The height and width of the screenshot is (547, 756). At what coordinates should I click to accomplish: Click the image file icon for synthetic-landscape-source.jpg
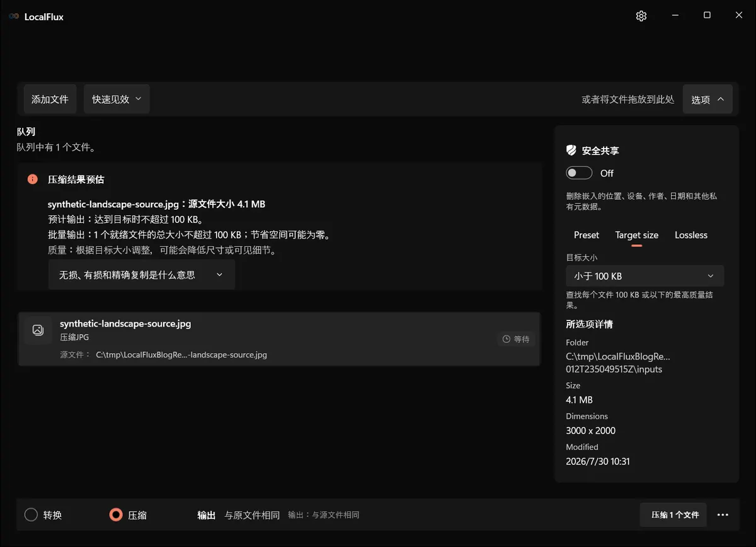click(38, 330)
